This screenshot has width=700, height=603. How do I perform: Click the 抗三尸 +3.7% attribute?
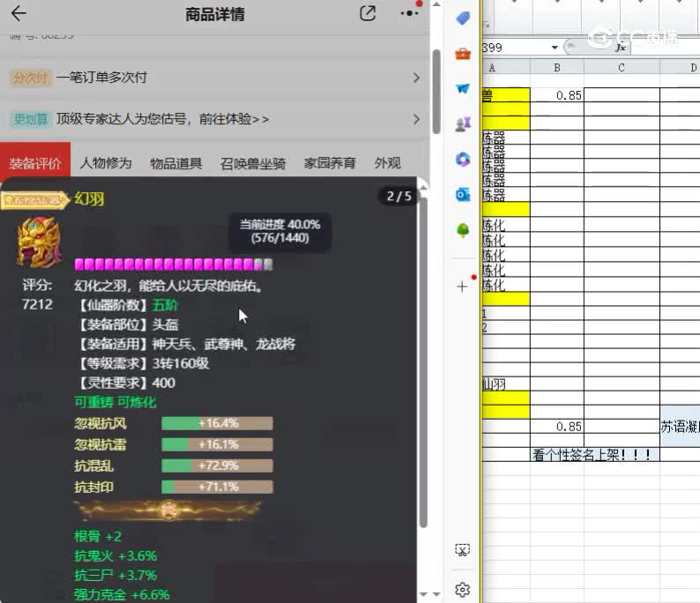pyautogui.click(x=115, y=575)
